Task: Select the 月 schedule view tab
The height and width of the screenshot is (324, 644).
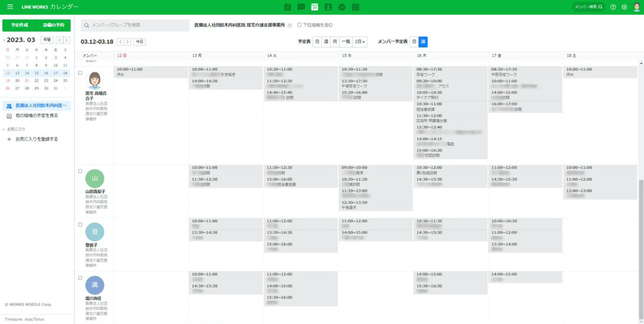Action: tap(335, 42)
